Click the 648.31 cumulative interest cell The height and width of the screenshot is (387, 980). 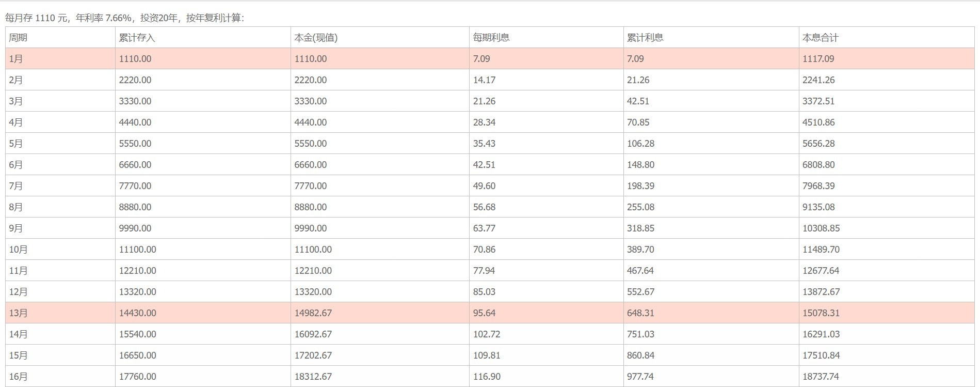pyautogui.click(x=711, y=313)
